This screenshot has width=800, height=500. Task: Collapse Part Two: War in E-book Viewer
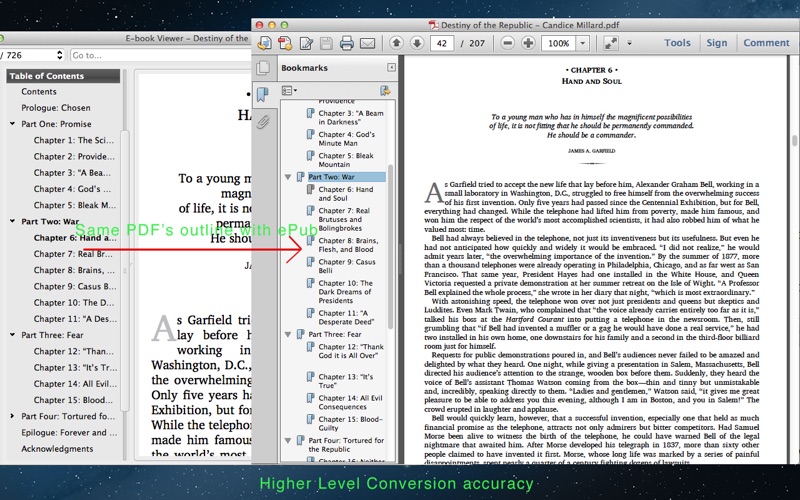pos(12,221)
